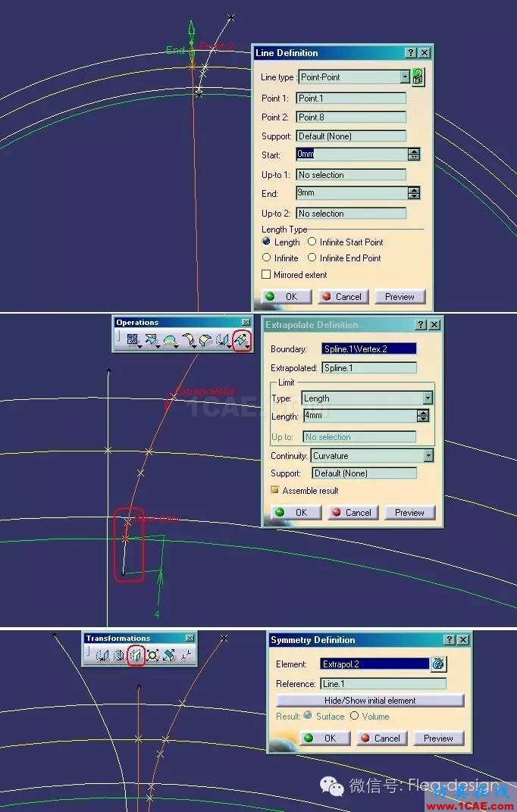Select the Axis To Axis tool in Transformations
517x812 pixels.
pos(186,655)
